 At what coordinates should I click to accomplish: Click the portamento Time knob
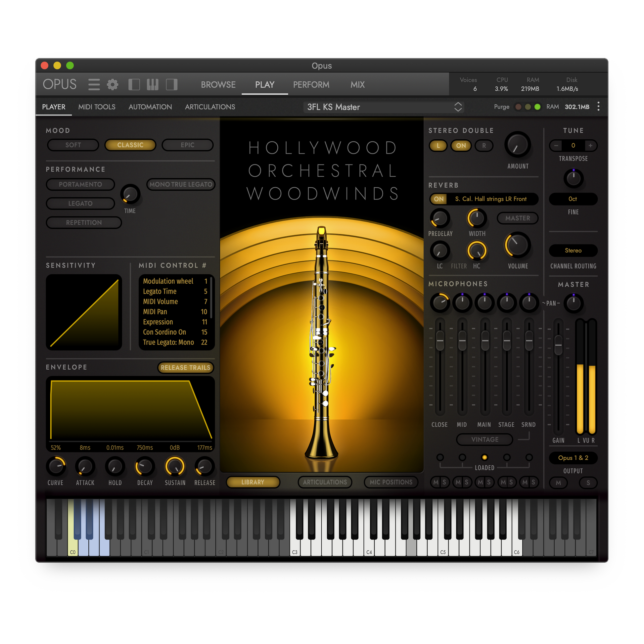pyautogui.click(x=130, y=194)
